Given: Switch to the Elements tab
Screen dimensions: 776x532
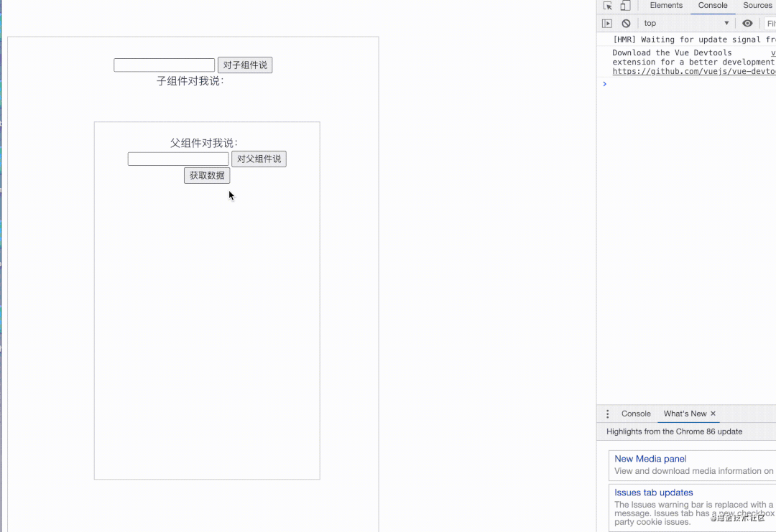Looking at the screenshot, I should pos(666,6).
